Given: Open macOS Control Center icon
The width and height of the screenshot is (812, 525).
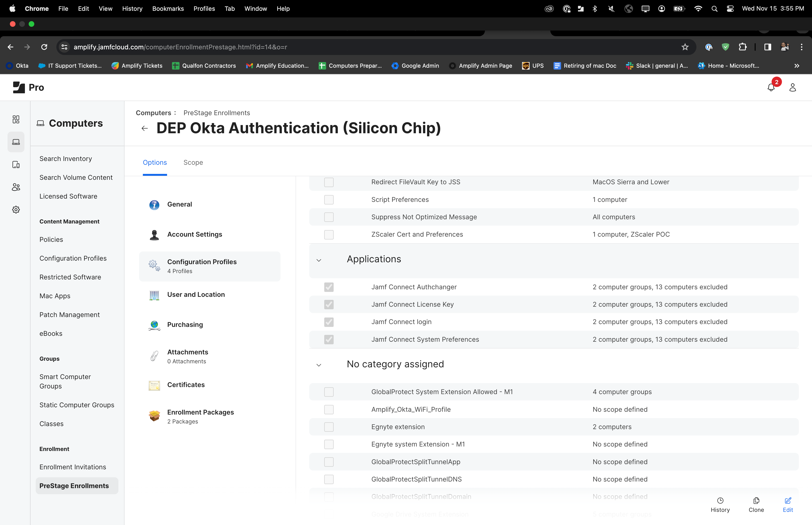Looking at the screenshot, I should 730,8.
